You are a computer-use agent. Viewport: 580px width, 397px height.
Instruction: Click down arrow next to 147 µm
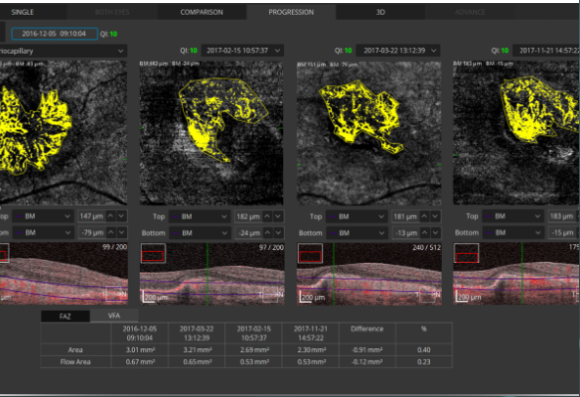point(121,216)
